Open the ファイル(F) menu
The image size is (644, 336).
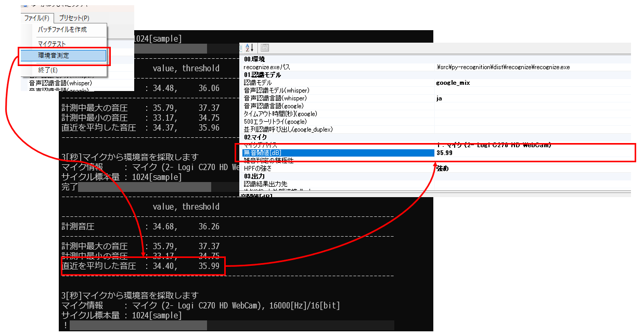click(36, 18)
